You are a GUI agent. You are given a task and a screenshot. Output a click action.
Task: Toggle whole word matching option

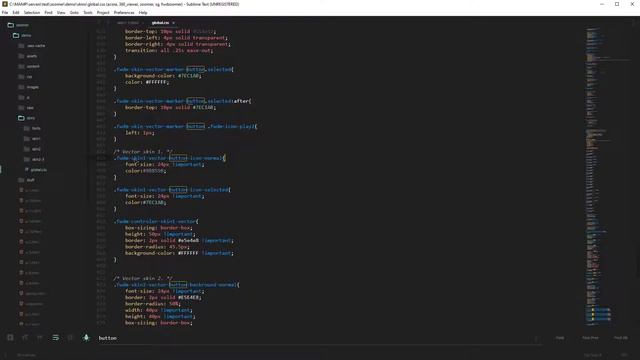coord(40,338)
